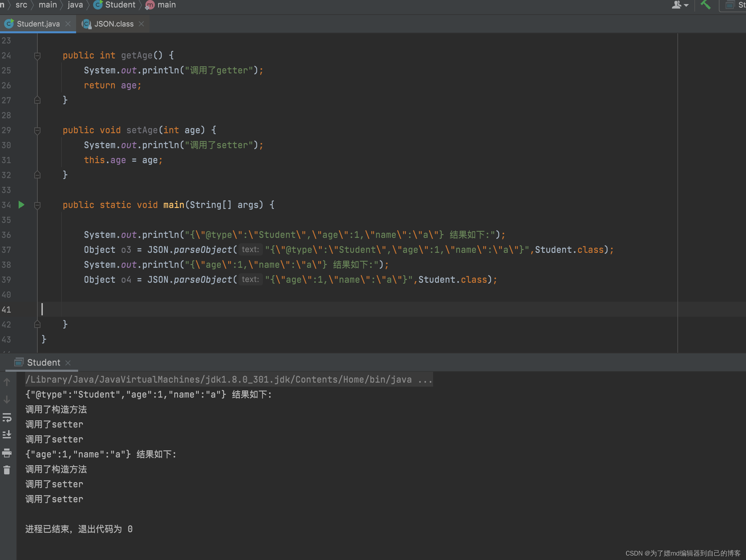The height and width of the screenshot is (560, 746).
Task: Collapse the main method fold marker
Action: click(37, 205)
